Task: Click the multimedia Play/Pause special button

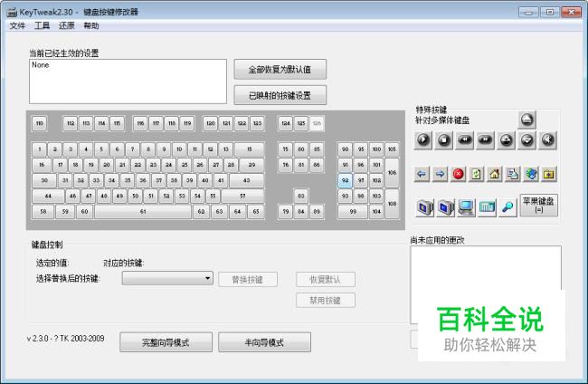Action: coord(423,140)
